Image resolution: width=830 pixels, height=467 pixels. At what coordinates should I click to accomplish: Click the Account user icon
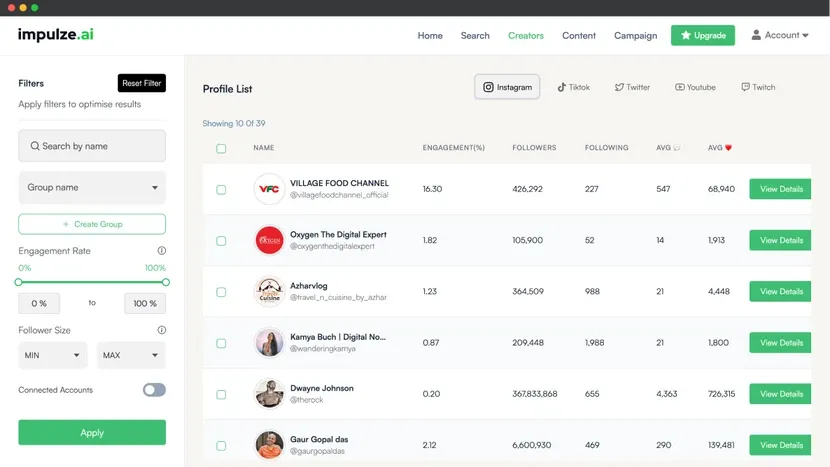coord(756,35)
